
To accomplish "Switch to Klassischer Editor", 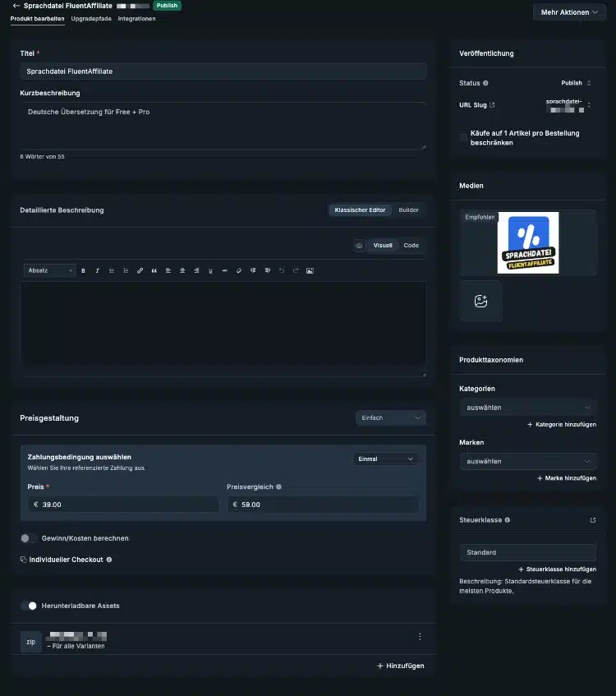I will pos(360,210).
